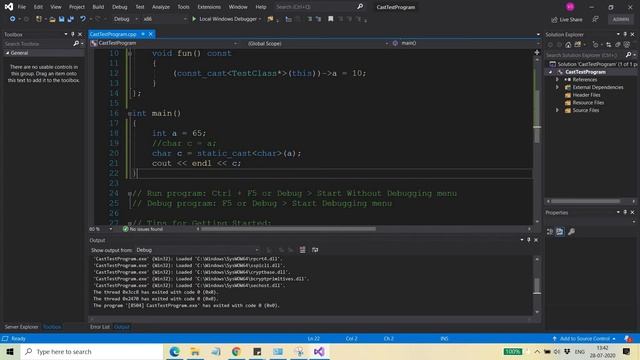
Task: Toggle auto-hide pin on Output panel
Action: point(529,240)
